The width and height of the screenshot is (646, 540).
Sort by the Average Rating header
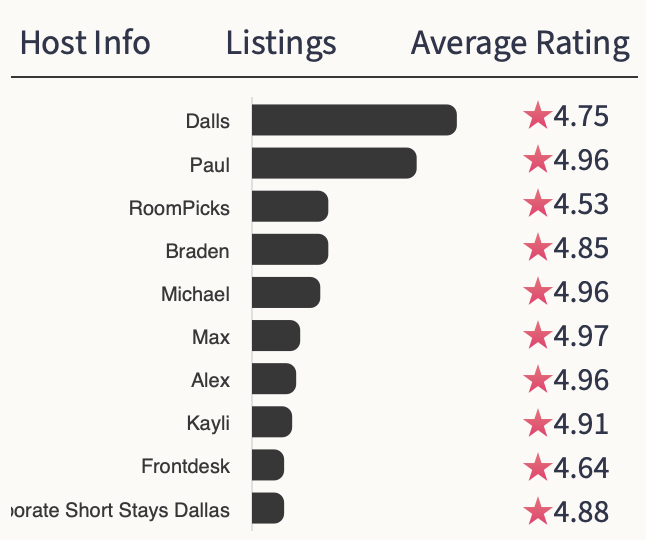(520, 43)
